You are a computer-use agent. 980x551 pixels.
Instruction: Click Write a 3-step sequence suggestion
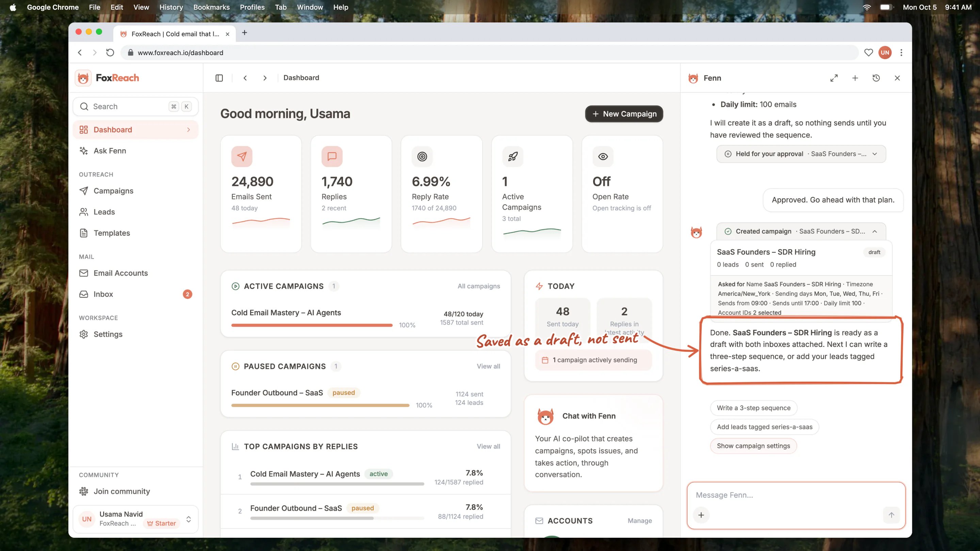tap(753, 408)
